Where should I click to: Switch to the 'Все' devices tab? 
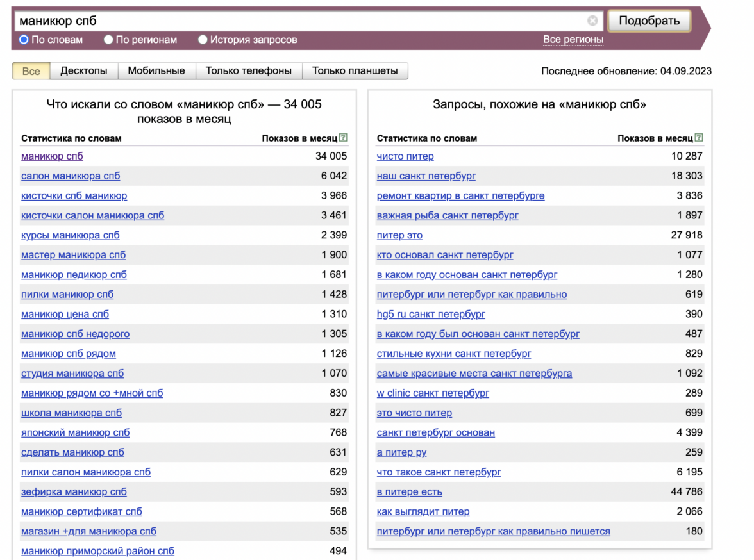click(31, 71)
